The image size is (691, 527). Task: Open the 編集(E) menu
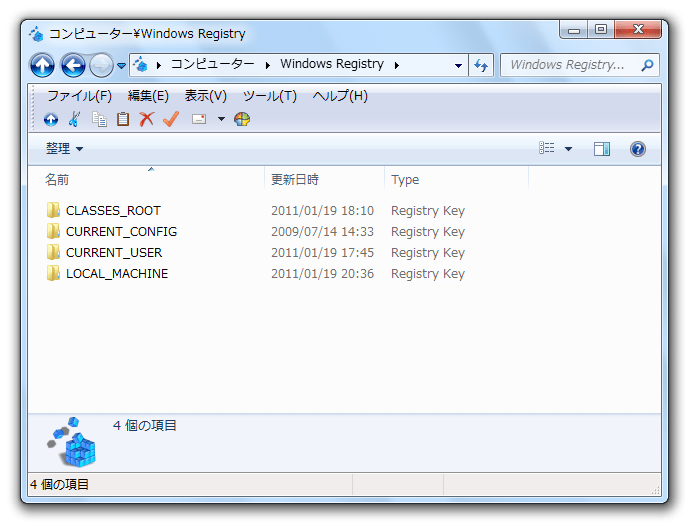pyautogui.click(x=148, y=96)
